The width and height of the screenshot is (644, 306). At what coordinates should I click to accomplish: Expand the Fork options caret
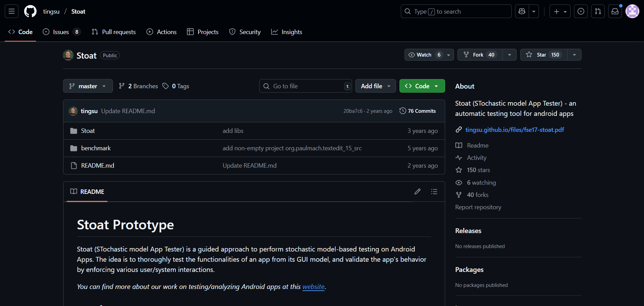click(x=510, y=55)
